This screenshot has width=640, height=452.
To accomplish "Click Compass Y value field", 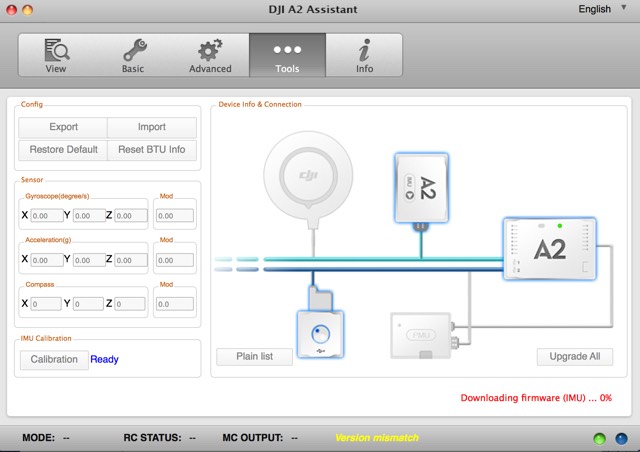I will click(x=88, y=304).
